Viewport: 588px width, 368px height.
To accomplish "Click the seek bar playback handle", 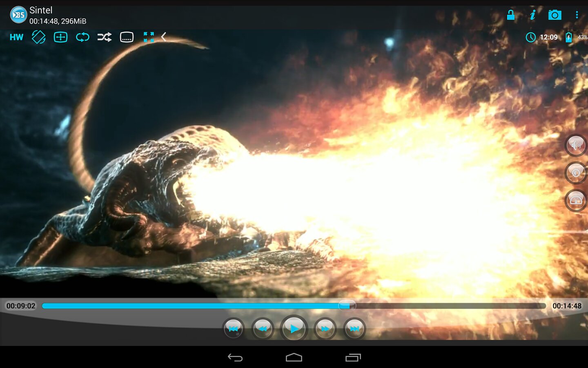I will (347, 305).
